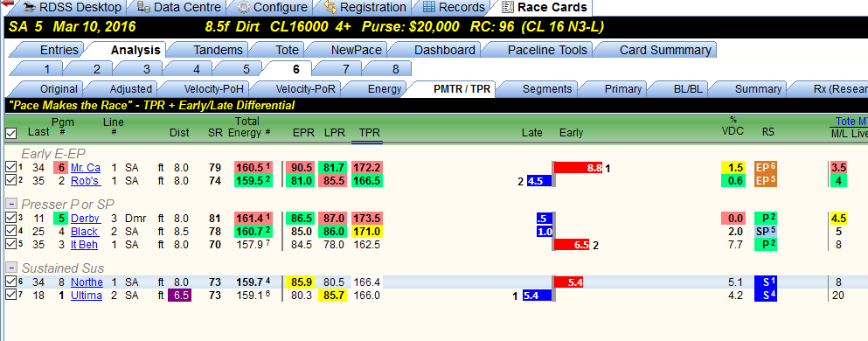The height and width of the screenshot is (341, 868).
Task: Sort by the LPR column header
Action: click(x=335, y=133)
